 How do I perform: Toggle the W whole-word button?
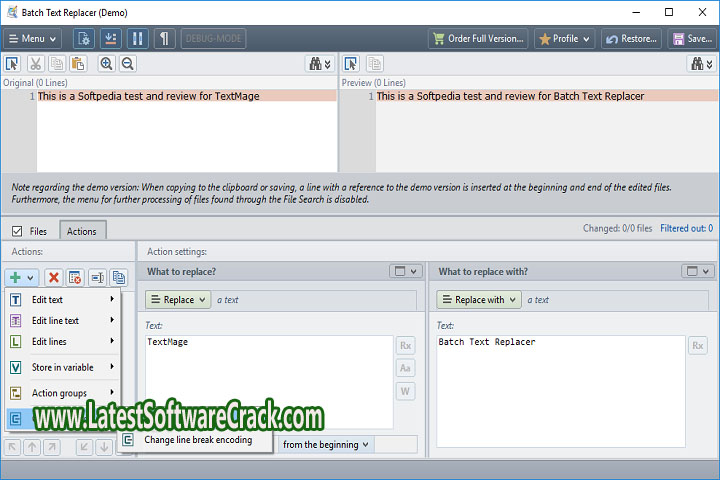click(406, 391)
